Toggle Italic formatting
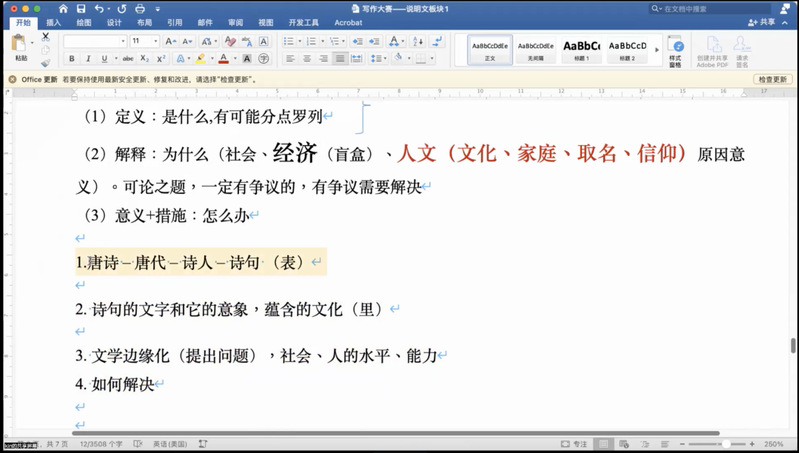This screenshot has height=453, width=799. tap(86, 59)
